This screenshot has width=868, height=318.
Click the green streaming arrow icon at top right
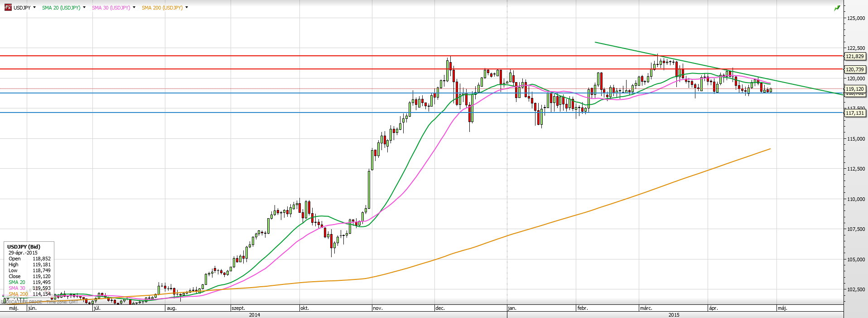click(x=837, y=8)
